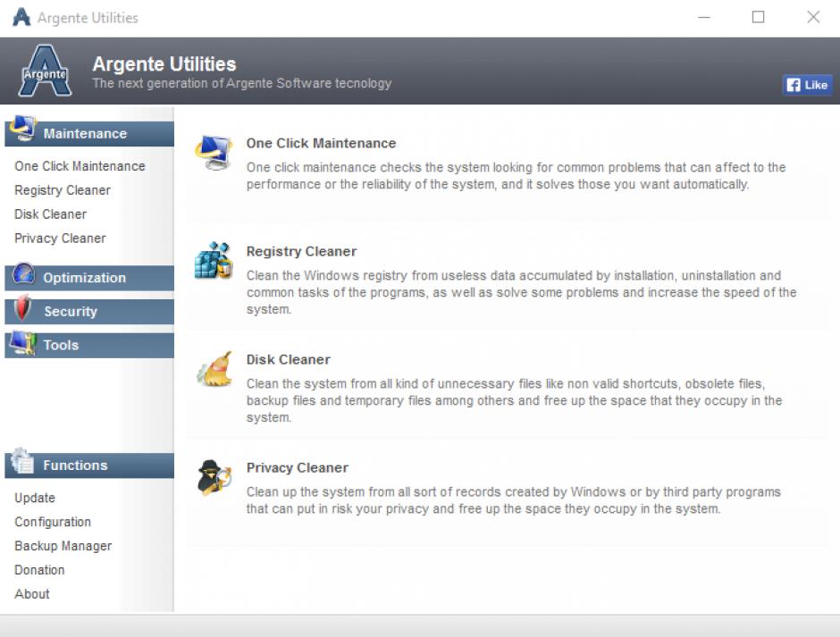Image resolution: width=840 pixels, height=637 pixels.
Task: Maximize the Argente Utilities window
Action: (x=758, y=17)
